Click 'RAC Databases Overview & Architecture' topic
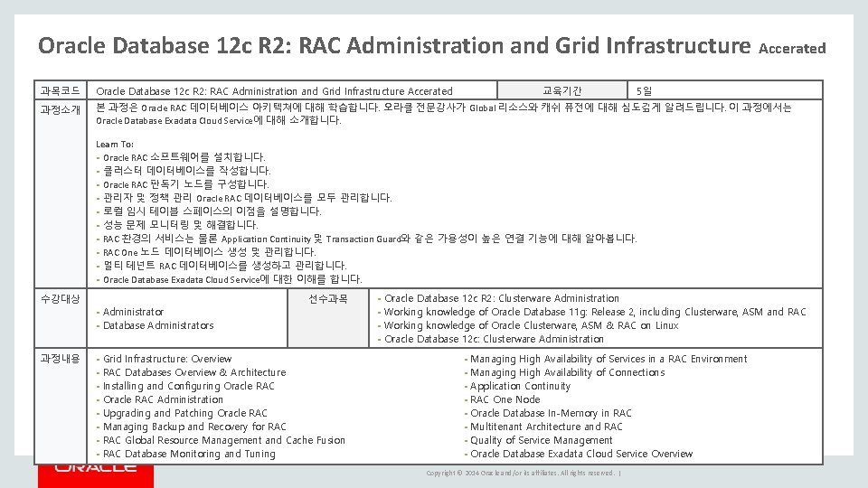Screen dimensions: 868x488 pos(194,372)
